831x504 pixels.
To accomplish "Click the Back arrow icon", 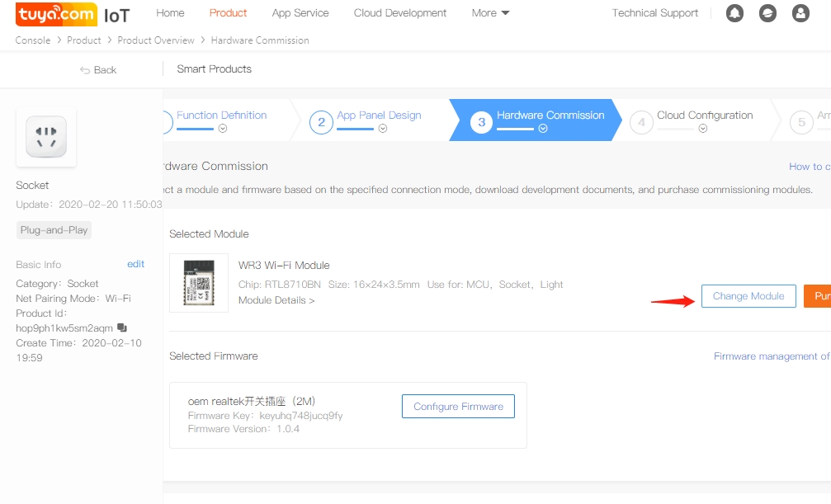I will (x=85, y=70).
